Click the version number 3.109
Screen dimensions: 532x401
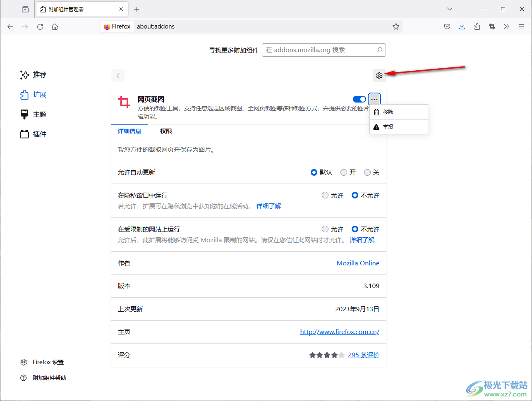(371, 286)
